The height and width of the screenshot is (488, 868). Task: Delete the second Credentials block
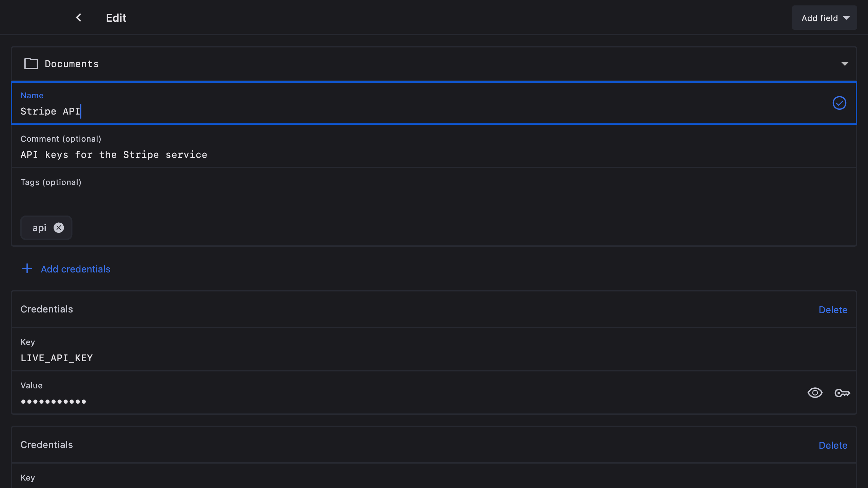point(833,445)
